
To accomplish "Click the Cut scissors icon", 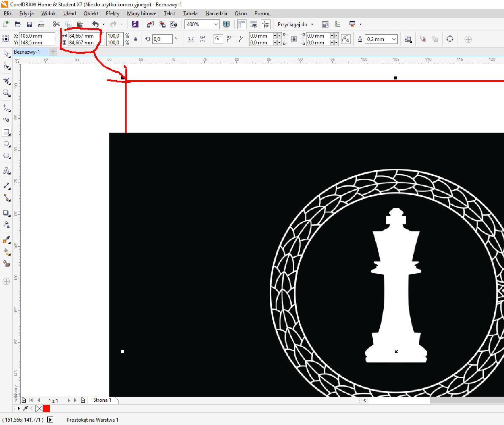I will pos(56,25).
